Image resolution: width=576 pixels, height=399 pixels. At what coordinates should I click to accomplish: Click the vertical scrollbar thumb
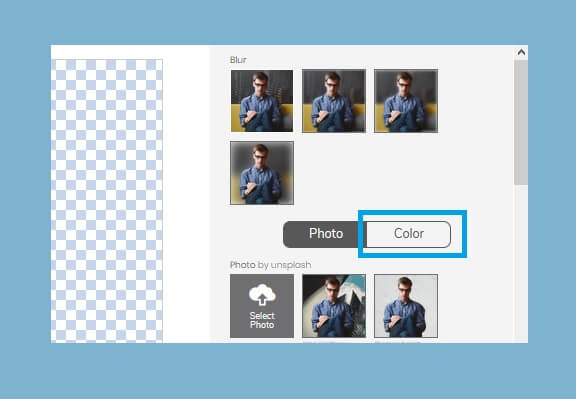pyautogui.click(x=521, y=123)
